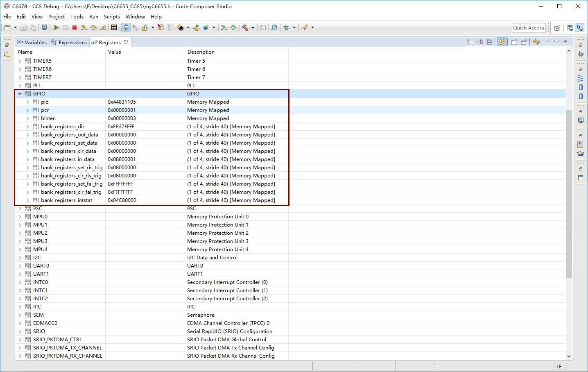Click the Step Return icon

coord(103,27)
